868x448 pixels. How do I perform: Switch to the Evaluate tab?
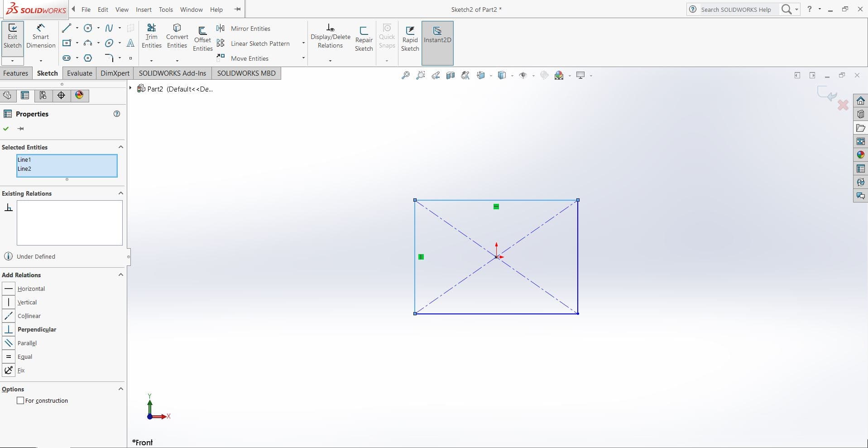pos(79,73)
